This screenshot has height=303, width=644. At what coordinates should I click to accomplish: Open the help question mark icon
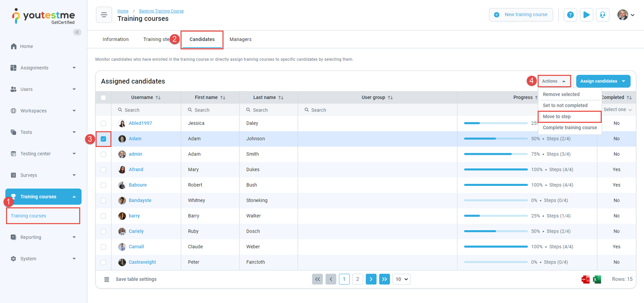click(x=570, y=15)
